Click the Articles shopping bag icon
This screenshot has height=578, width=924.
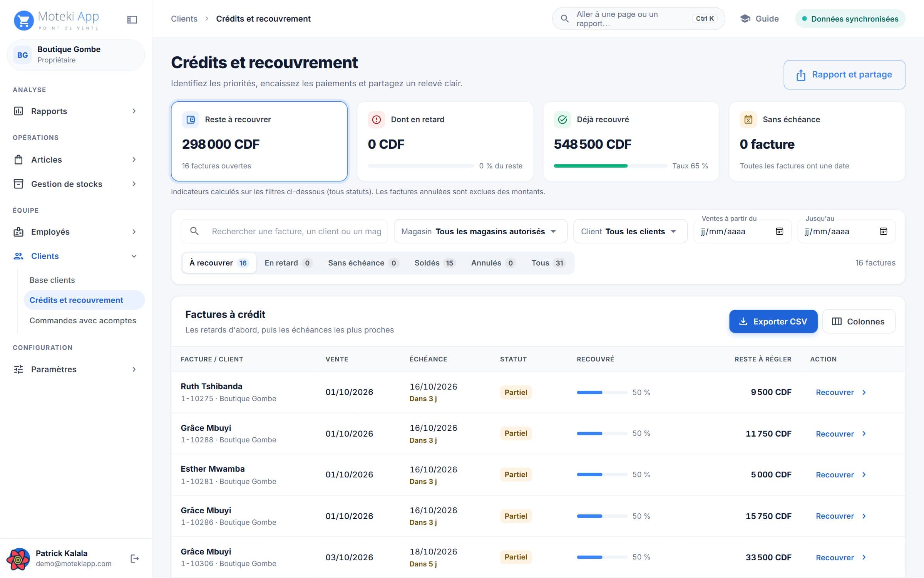pyautogui.click(x=18, y=160)
